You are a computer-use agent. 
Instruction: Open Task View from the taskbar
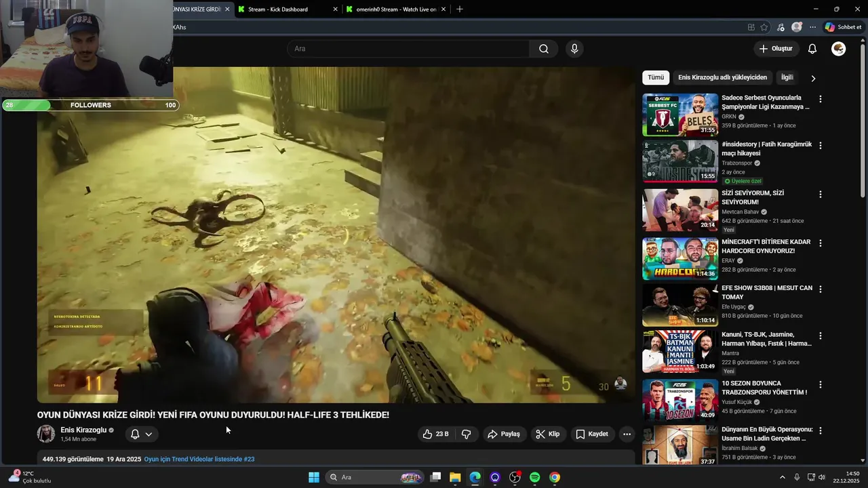(x=436, y=477)
